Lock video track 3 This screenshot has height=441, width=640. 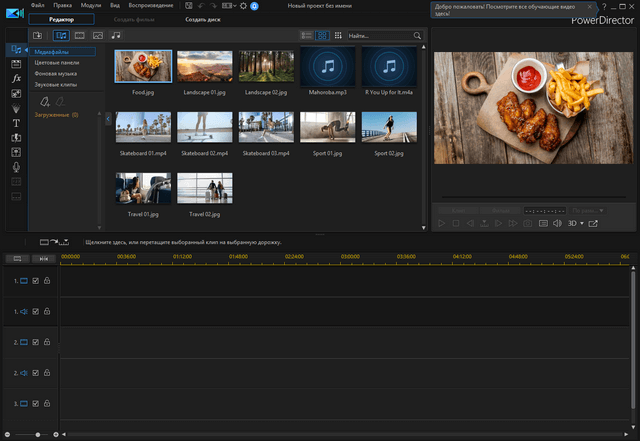47,403
